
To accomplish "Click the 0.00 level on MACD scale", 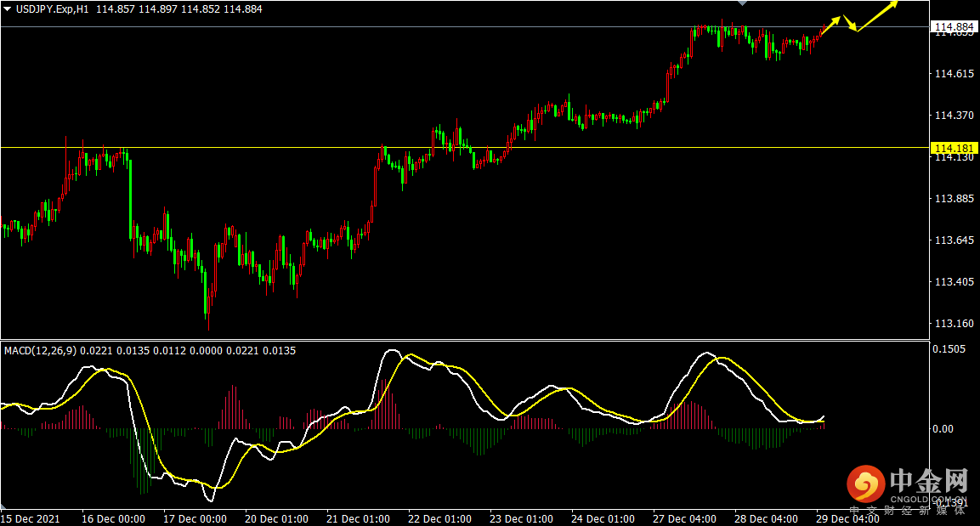I will [x=943, y=428].
